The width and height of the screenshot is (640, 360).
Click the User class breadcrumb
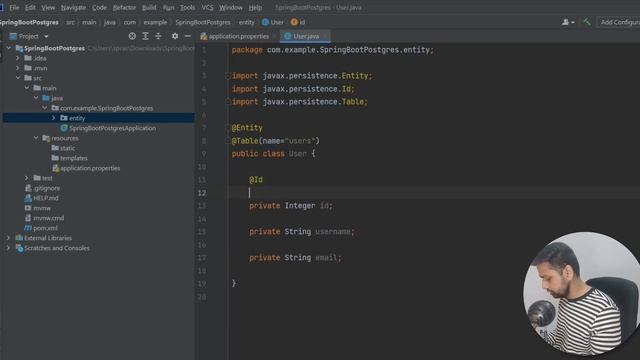[273, 22]
